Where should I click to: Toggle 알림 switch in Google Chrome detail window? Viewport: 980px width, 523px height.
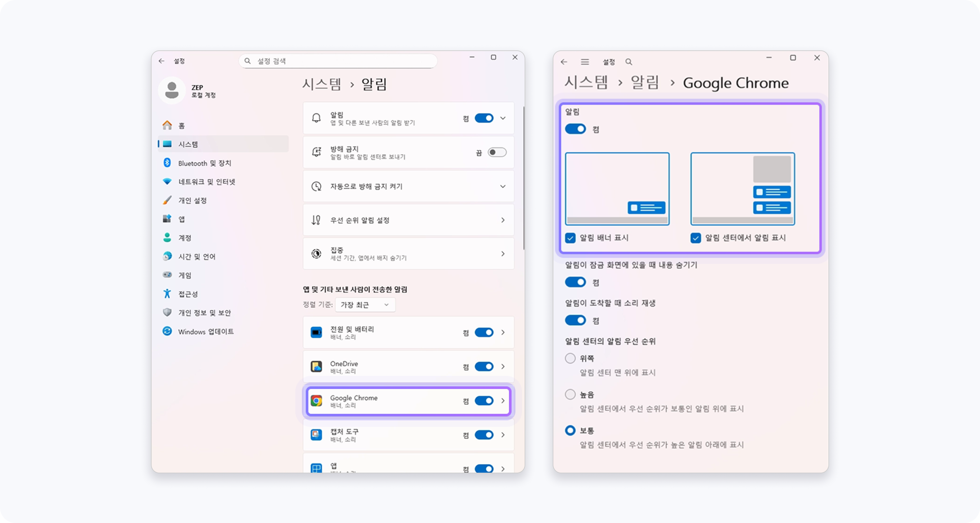coord(575,129)
